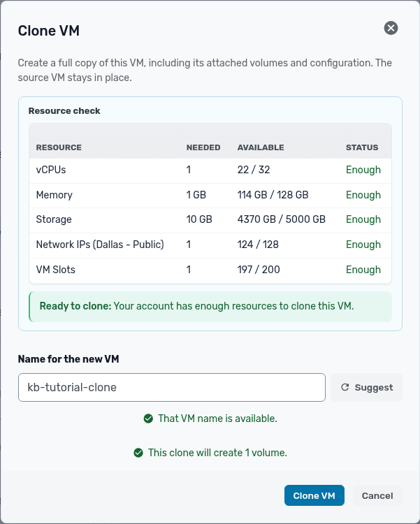Click the '124 / 128' network IPs value
The image size is (420, 524).
pos(258,245)
